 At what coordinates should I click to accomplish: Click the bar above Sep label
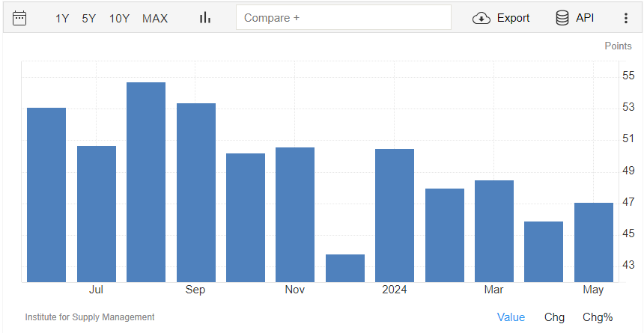click(196, 192)
